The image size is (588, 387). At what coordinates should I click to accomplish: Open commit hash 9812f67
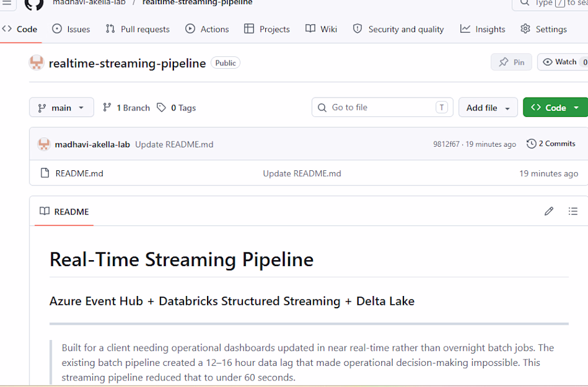(446, 144)
